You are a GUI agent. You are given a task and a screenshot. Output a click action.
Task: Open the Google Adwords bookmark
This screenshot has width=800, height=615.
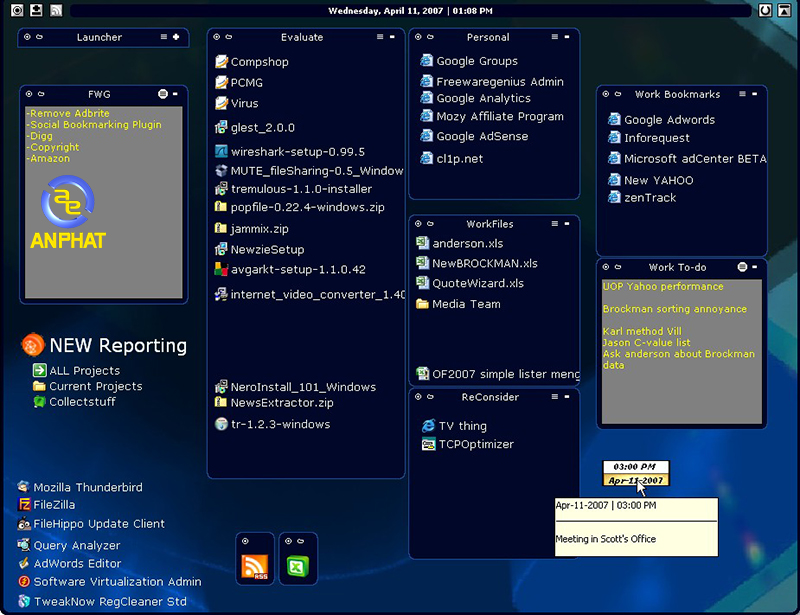click(669, 120)
